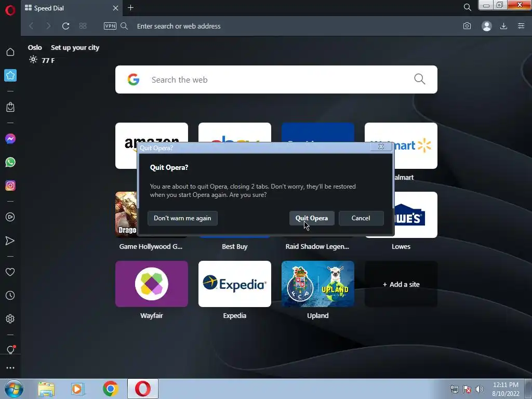The height and width of the screenshot is (399, 532).
Task: Select the Speed Dial star sidebar icon
Action: 10,75
